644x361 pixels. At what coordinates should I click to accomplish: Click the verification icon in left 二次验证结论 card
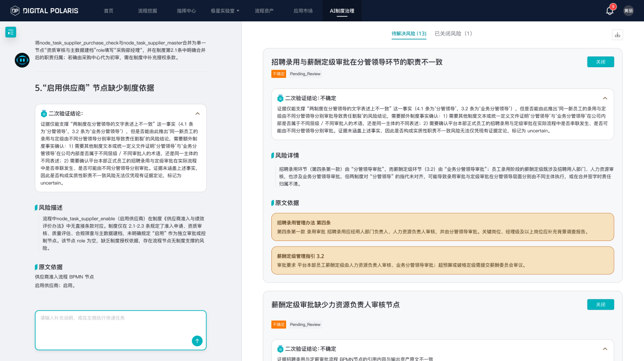click(44, 113)
